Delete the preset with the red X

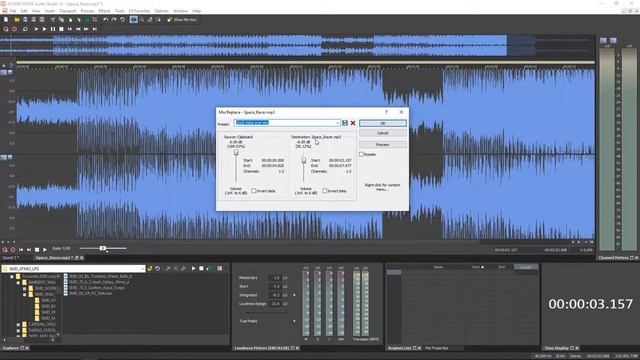(x=353, y=123)
